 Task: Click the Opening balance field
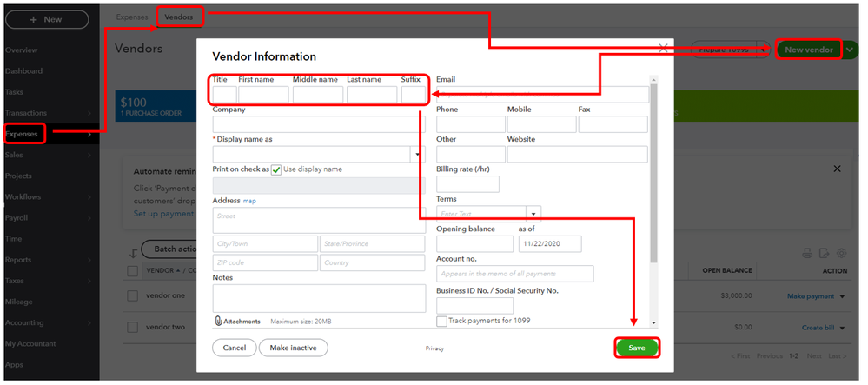(x=475, y=243)
